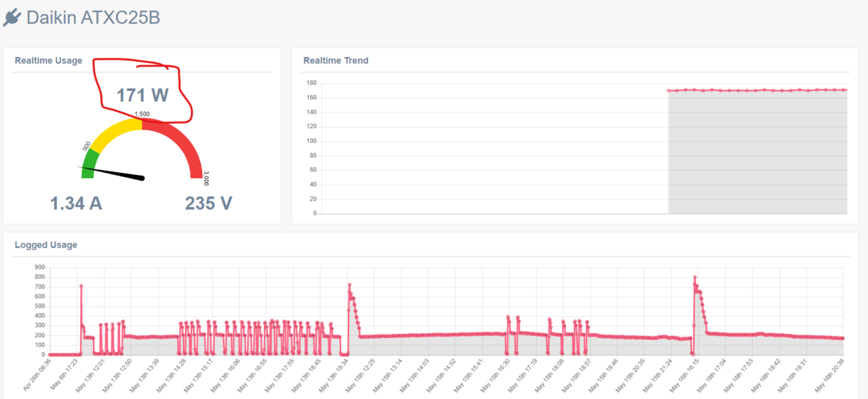Click the green segment of the gauge
The image size is (868, 399).
tap(89, 165)
